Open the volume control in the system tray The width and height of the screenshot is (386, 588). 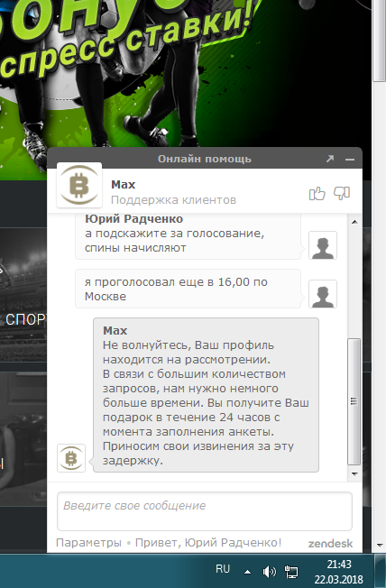click(x=270, y=572)
